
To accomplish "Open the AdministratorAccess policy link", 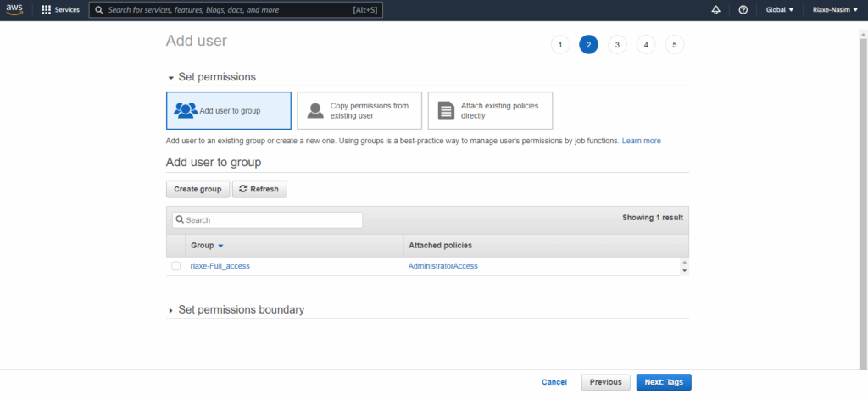I will pyautogui.click(x=442, y=266).
